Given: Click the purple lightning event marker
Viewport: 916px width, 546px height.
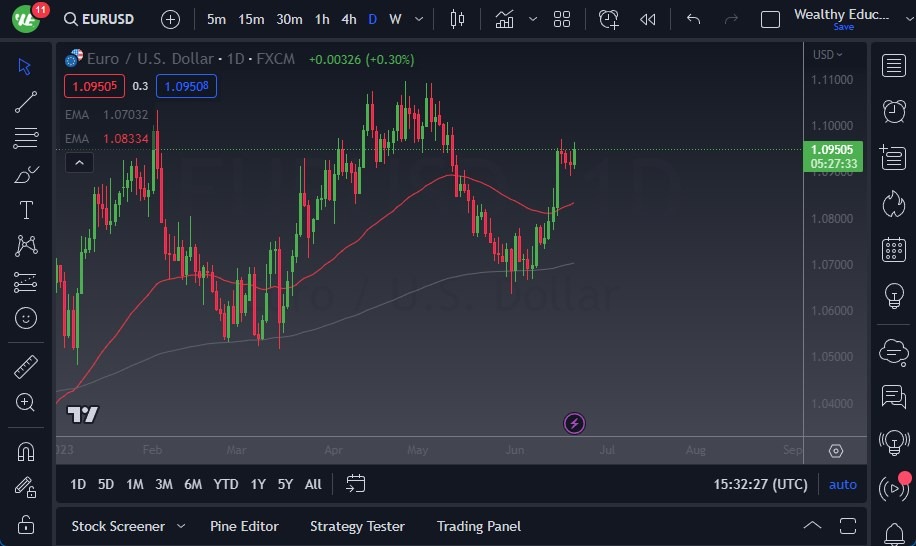Looking at the screenshot, I should [x=574, y=423].
